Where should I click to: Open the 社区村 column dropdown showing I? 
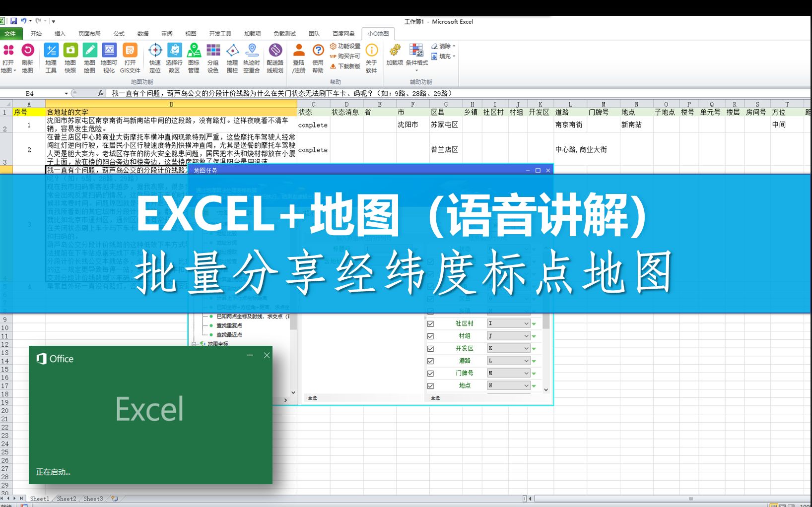tap(509, 323)
